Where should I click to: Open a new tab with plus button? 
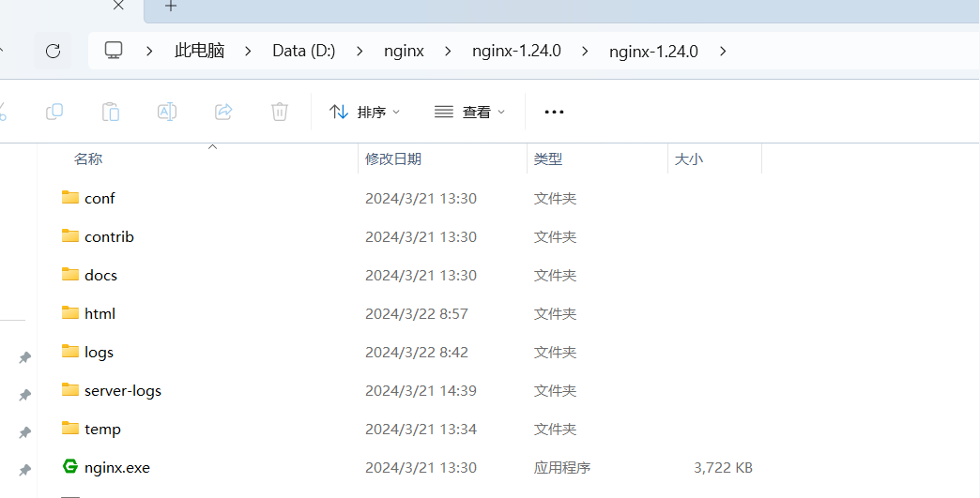point(170,7)
